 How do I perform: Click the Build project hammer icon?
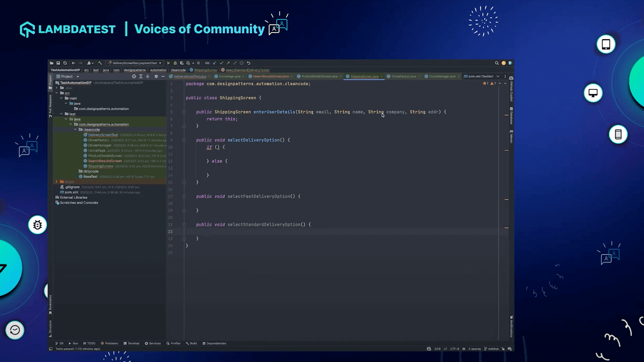click(x=100, y=63)
